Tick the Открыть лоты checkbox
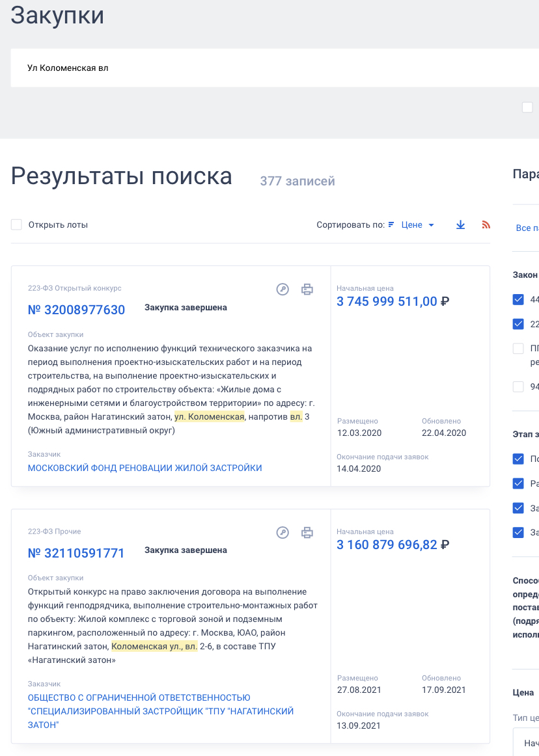Viewport: 539px width, 756px height. tap(16, 224)
